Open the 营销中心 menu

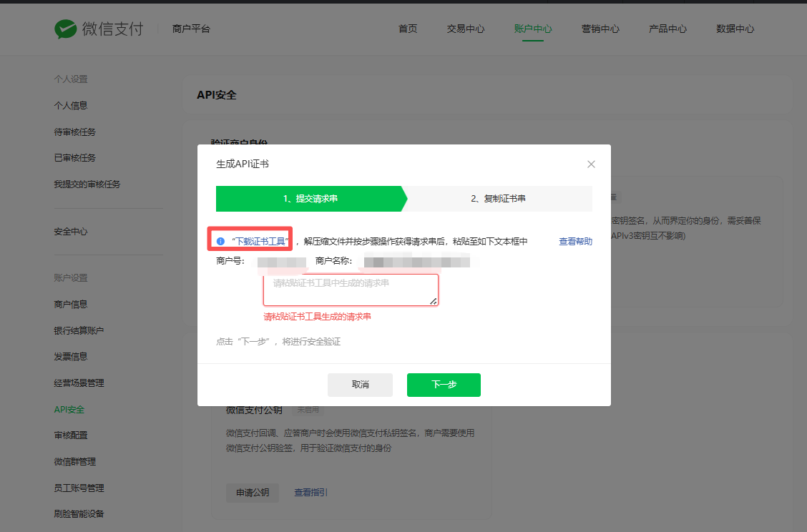[x=600, y=29]
